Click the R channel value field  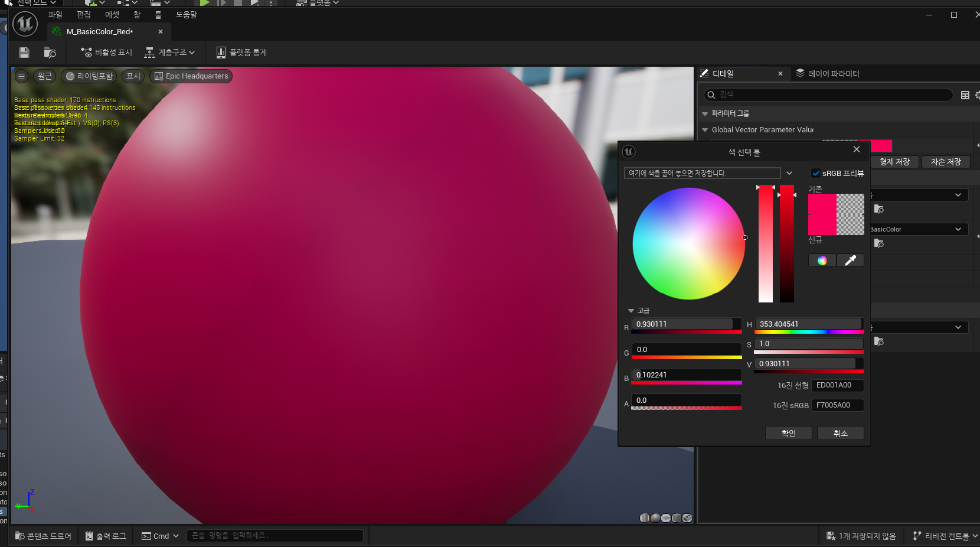point(687,324)
